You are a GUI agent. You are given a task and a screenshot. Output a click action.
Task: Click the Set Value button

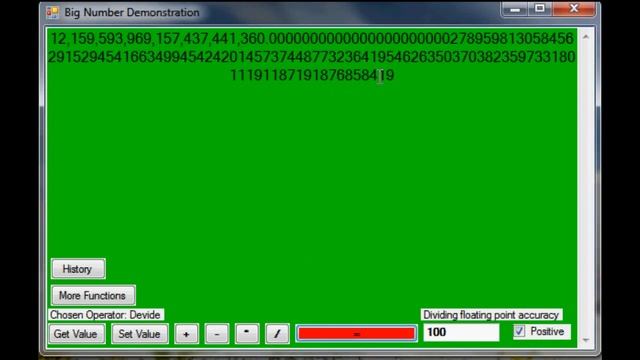[x=140, y=334]
